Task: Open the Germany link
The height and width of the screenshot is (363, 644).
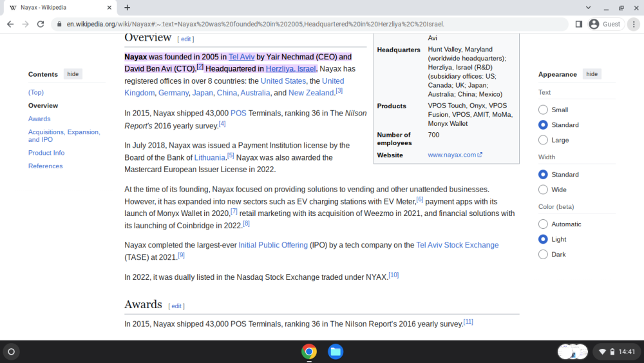Action: click(173, 93)
